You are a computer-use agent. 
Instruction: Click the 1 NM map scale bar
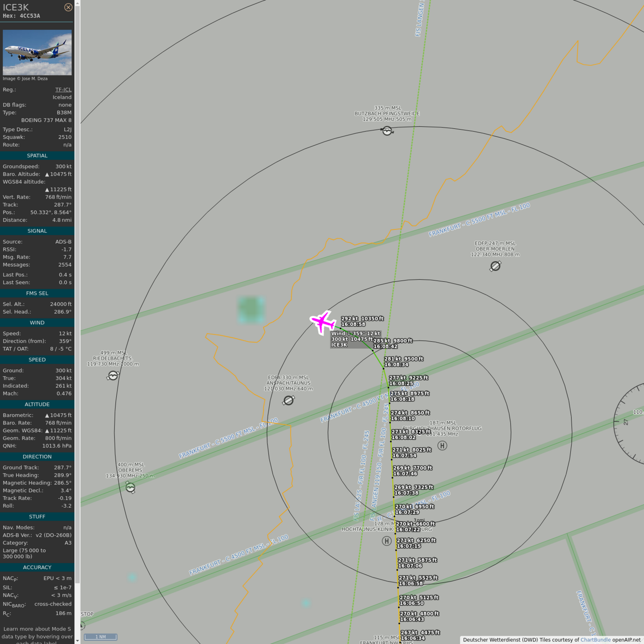tap(101, 637)
